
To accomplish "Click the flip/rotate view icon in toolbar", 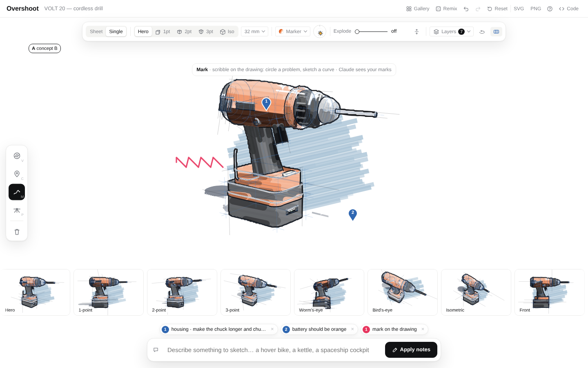I will (x=482, y=31).
